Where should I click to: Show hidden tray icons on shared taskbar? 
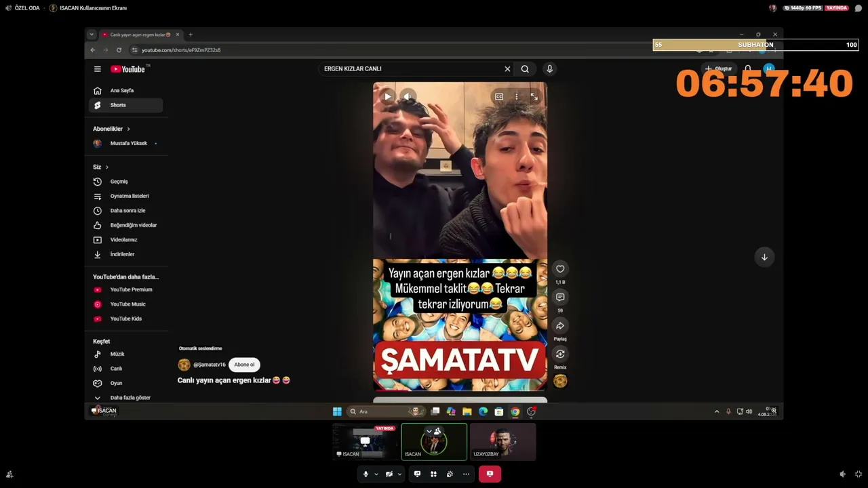[x=717, y=411]
